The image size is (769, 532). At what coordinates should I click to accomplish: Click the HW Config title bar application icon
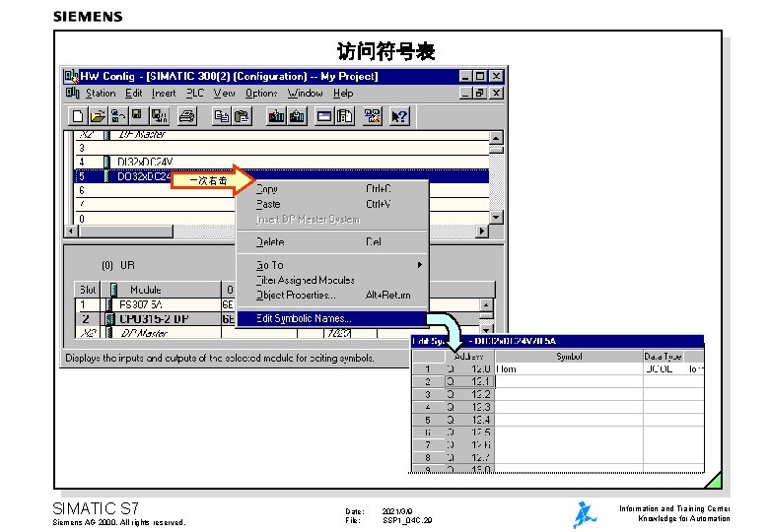point(72,77)
